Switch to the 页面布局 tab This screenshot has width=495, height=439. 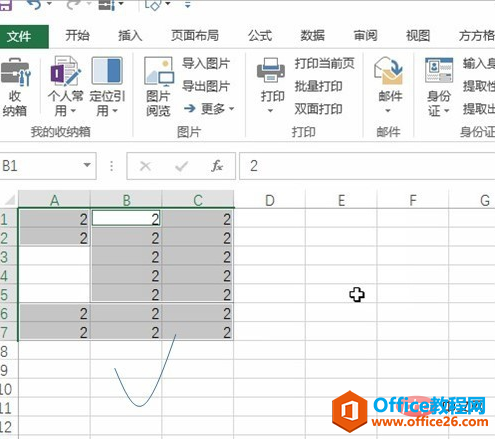[195, 36]
